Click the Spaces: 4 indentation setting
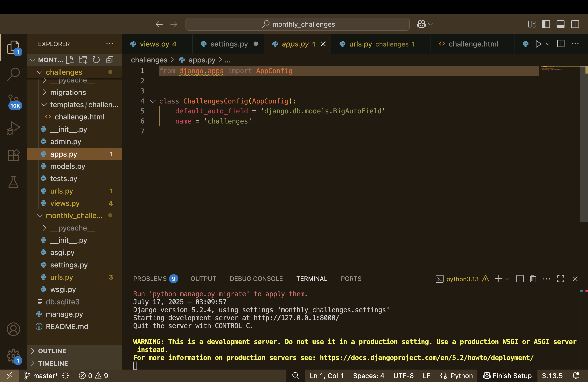588x382 pixels. tap(368, 376)
